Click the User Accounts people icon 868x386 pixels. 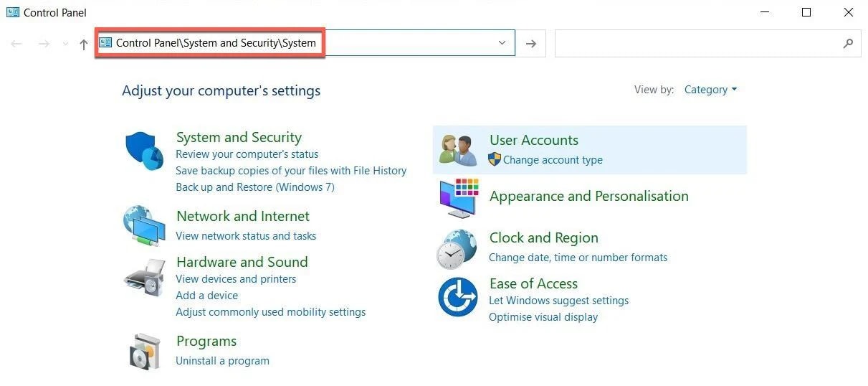(458, 150)
